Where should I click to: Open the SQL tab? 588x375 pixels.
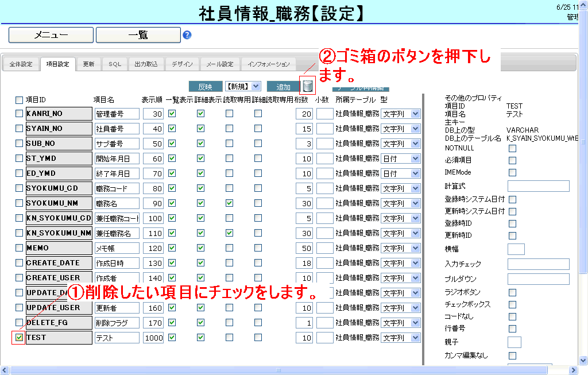(115, 64)
